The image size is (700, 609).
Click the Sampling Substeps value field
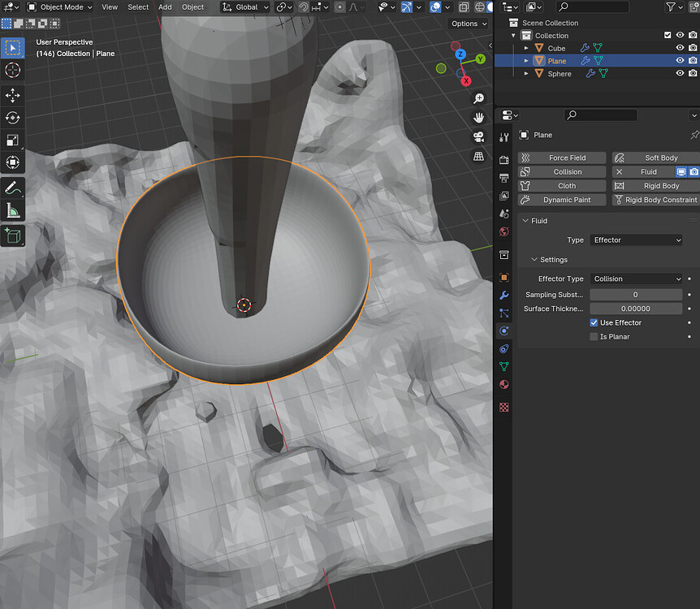tap(636, 295)
